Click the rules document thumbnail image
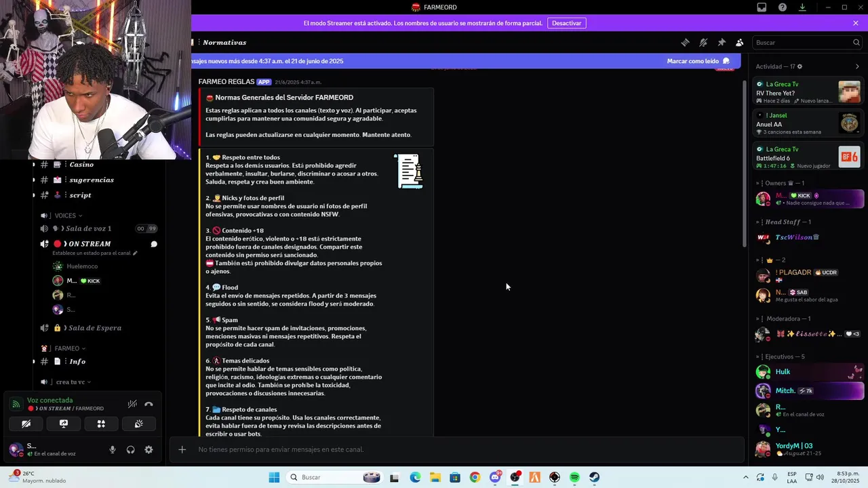This screenshot has height=488, width=868. coord(410,171)
